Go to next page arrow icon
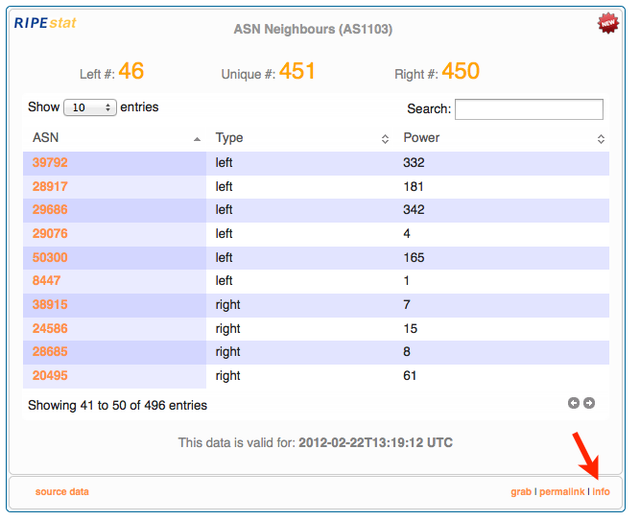The width and height of the screenshot is (640, 520). point(589,403)
